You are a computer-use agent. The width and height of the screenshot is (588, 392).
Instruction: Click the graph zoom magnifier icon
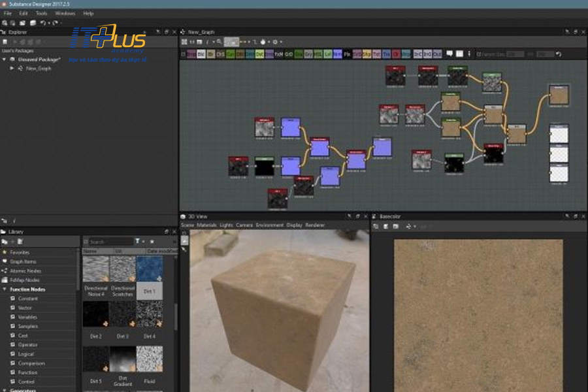pos(220,42)
